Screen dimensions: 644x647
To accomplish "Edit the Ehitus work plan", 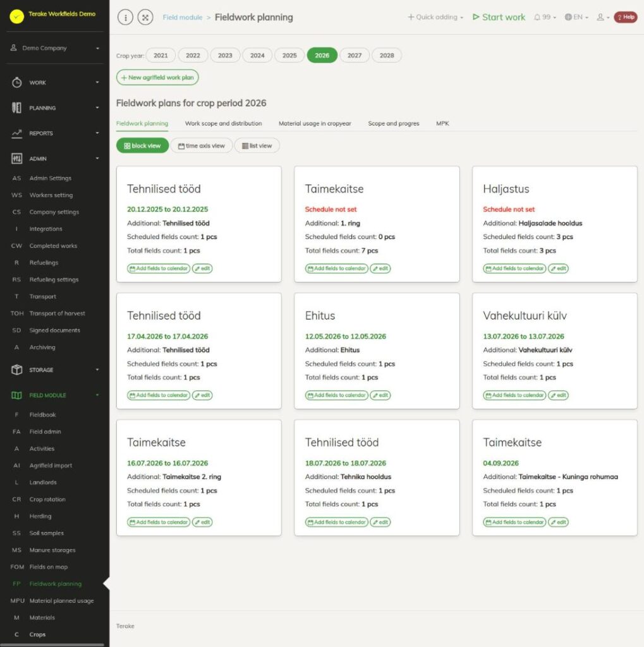I will point(380,396).
